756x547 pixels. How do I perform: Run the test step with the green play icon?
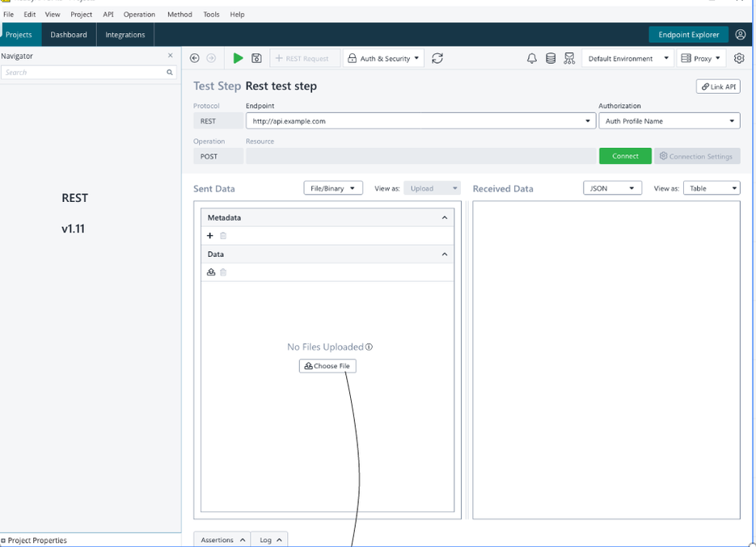pyautogui.click(x=238, y=58)
